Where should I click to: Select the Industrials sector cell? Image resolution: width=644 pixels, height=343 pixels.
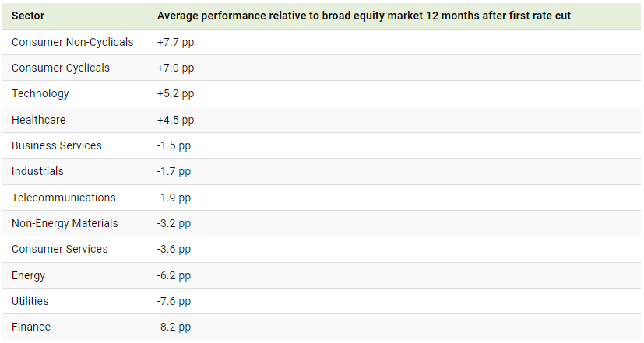tap(38, 171)
